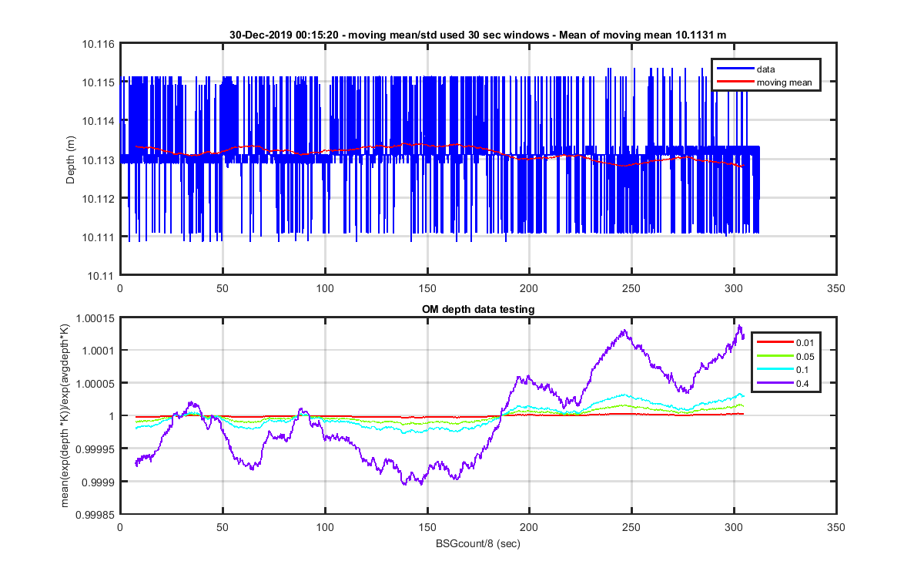Click the 10.112 tick on the depth axis
The height and width of the screenshot is (578, 924).
[99, 198]
